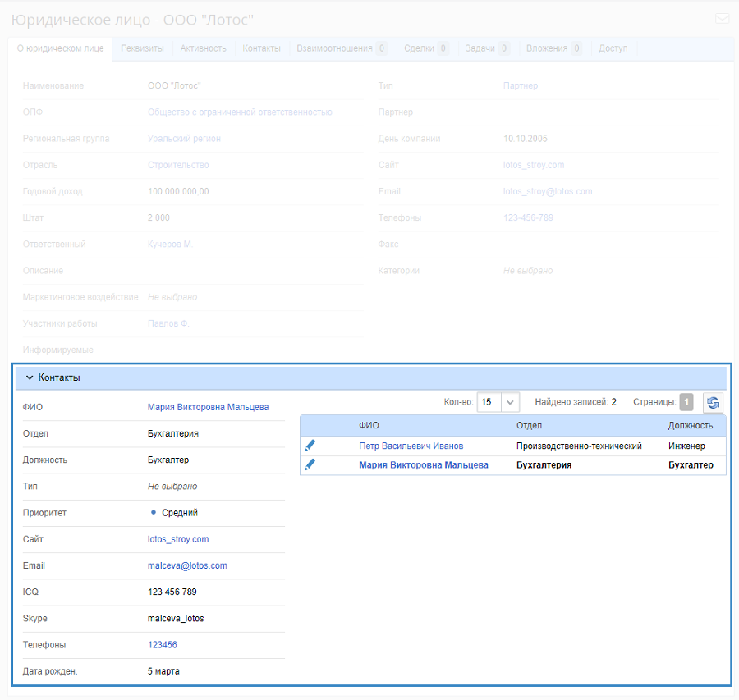
Task: Click the envelope mail icon
Action: point(722,19)
